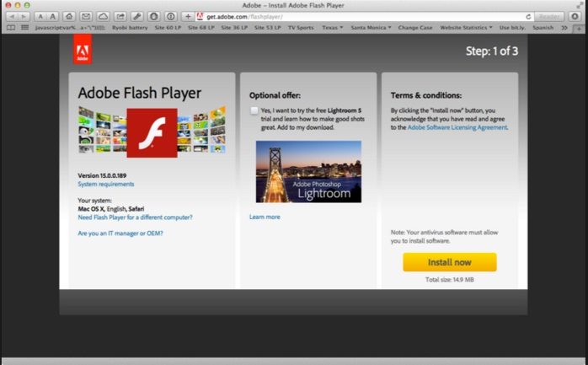The image size is (588, 365).
Task: Click the Adobe favicon in address bar
Action: click(200, 17)
